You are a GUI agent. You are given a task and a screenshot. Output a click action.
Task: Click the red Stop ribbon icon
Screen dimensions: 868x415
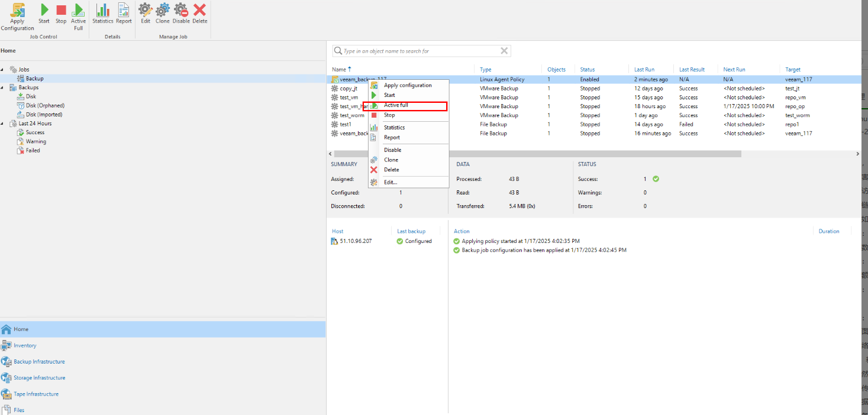pos(61,11)
